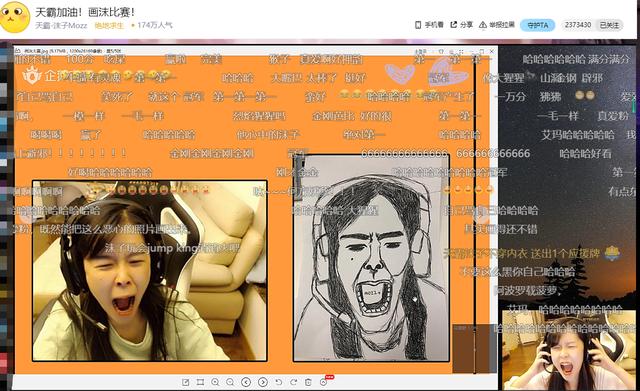Rotate the image clockwise

(x=293, y=382)
